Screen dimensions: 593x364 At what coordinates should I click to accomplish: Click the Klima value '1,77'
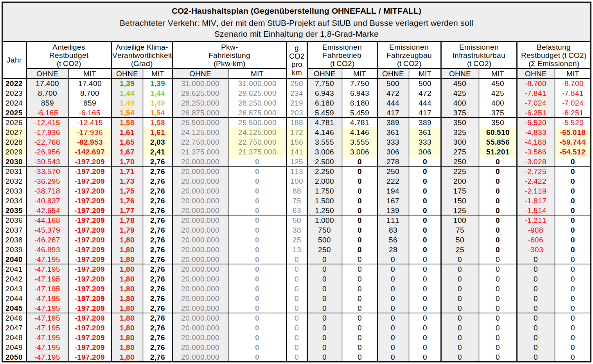pos(127,211)
